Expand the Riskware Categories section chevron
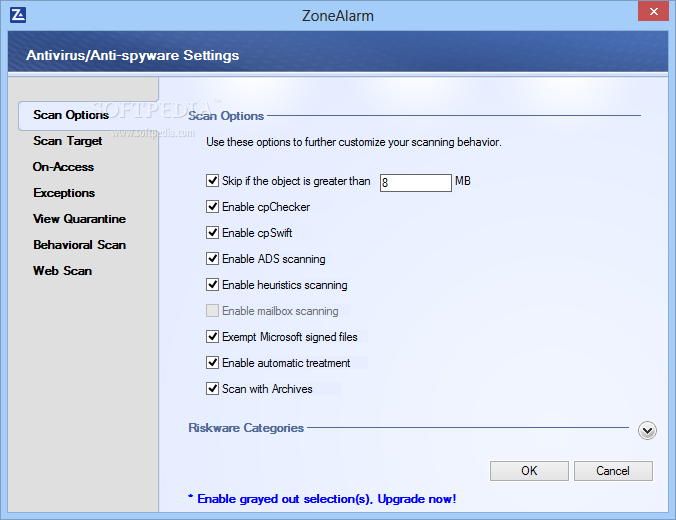This screenshot has width=676, height=520. 647,430
